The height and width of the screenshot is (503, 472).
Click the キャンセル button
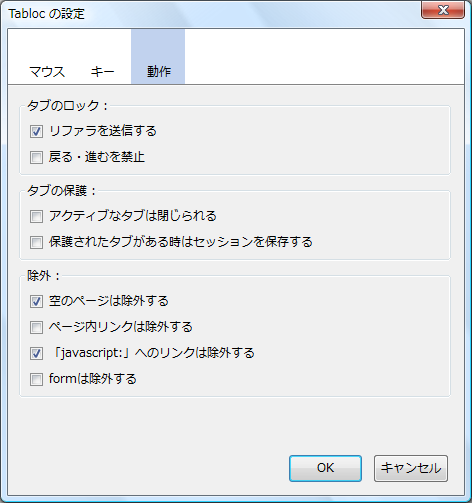(411, 468)
